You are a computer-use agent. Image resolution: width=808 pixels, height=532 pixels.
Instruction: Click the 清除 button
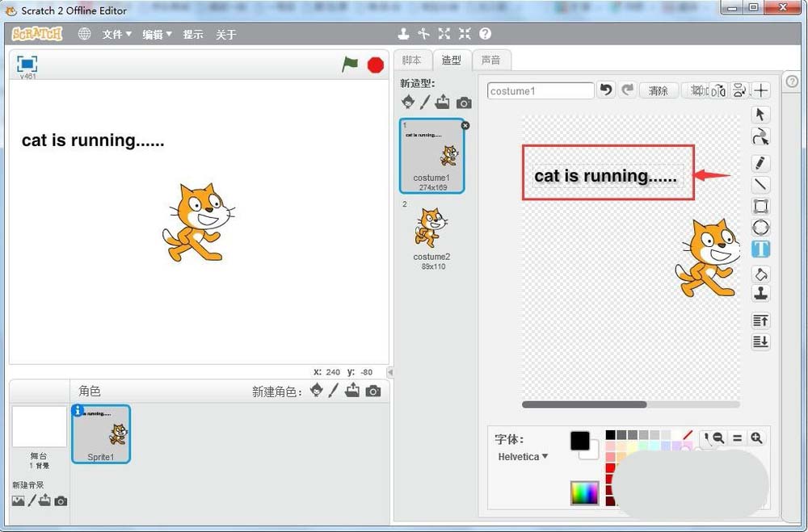click(x=659, y=91)
